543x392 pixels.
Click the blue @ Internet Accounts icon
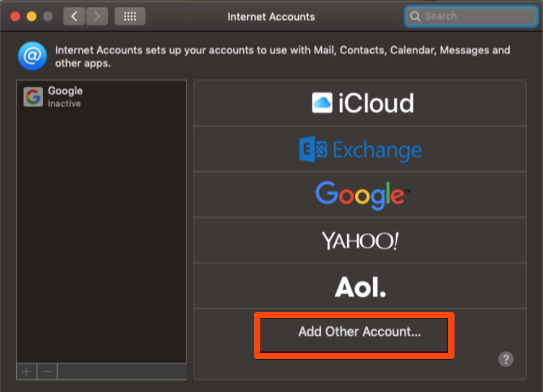(x=32, y=56)
